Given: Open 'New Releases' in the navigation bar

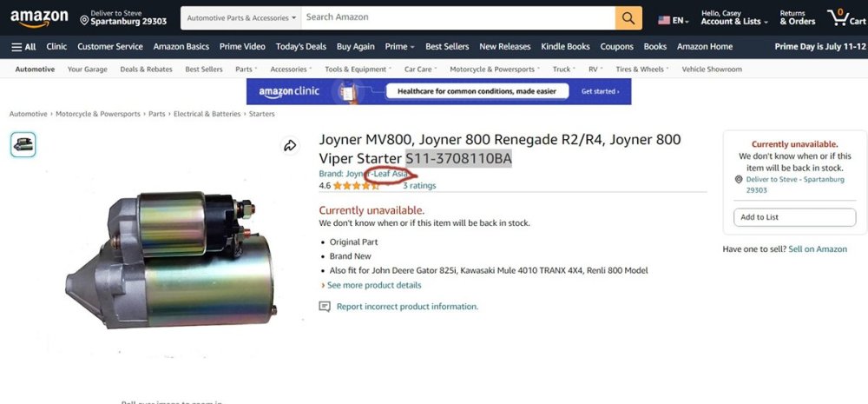Looking at the screenshot, I should 505,47.
